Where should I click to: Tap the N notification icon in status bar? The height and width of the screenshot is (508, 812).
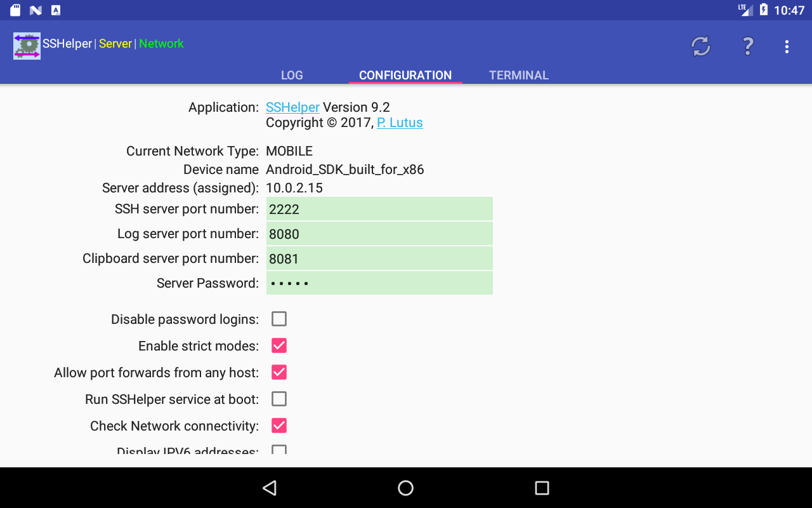[x=36, y=10]
